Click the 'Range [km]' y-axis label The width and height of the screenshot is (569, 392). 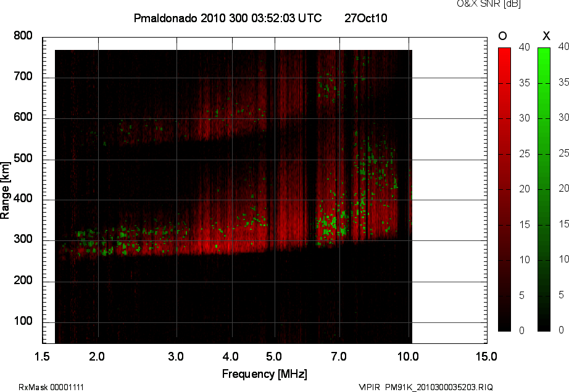pyautogui.click(x=5, y=190)
